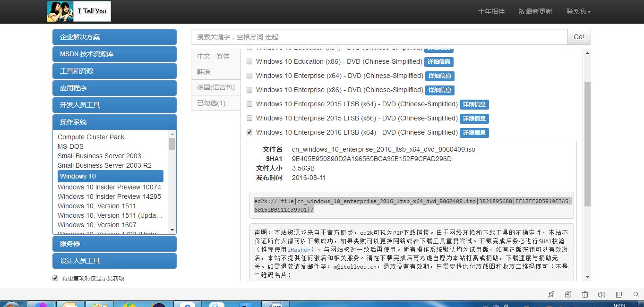
Task: Open the 联系我 dropdown menu
Action: point(578,11)
